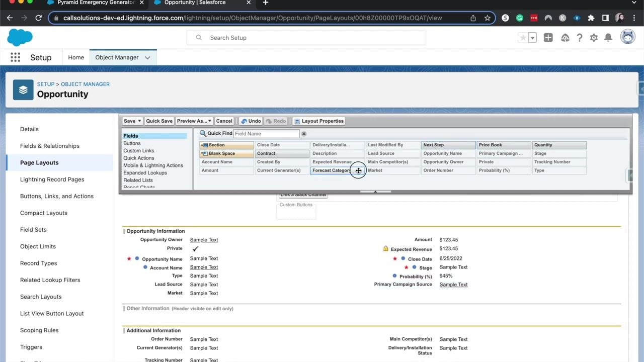Switch to the Home tab

click(76, 57)
